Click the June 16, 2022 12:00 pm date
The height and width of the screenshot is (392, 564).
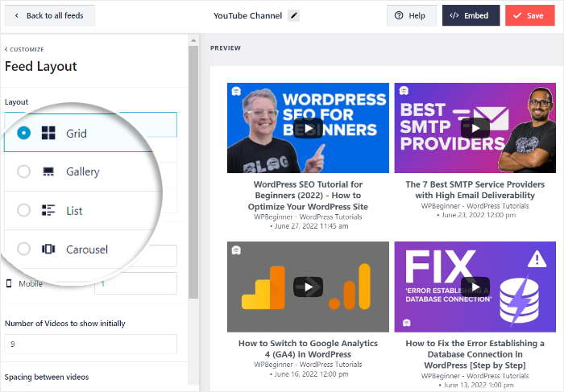pos(309,374)
